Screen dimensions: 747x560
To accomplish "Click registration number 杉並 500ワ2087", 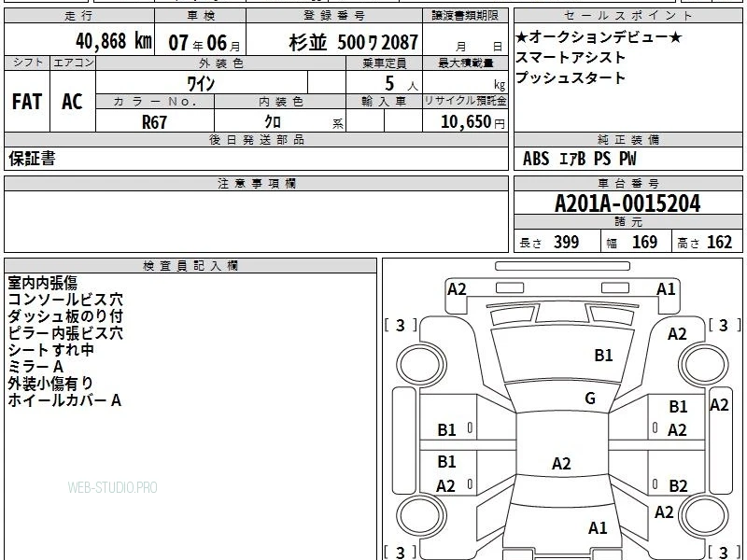I will [x=354, y=43].
